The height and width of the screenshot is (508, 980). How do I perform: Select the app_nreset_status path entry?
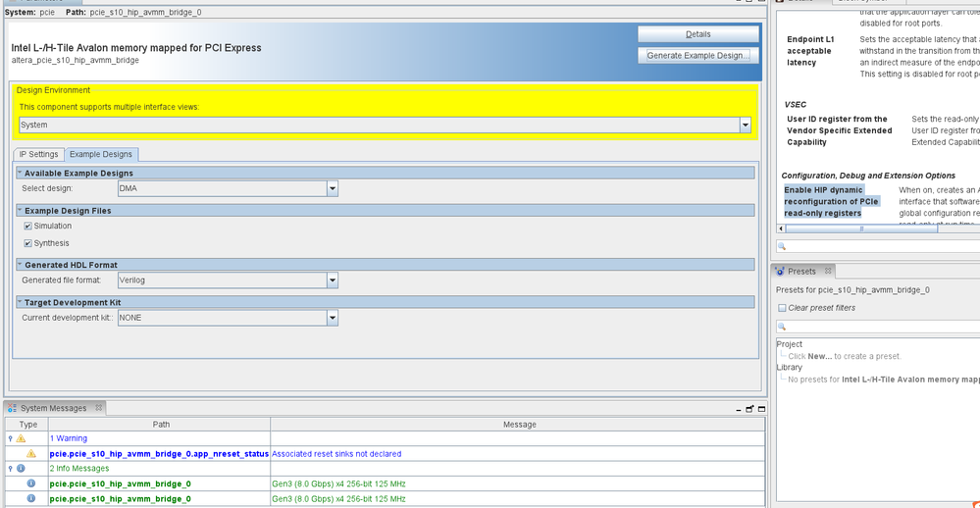click(159, 454)
